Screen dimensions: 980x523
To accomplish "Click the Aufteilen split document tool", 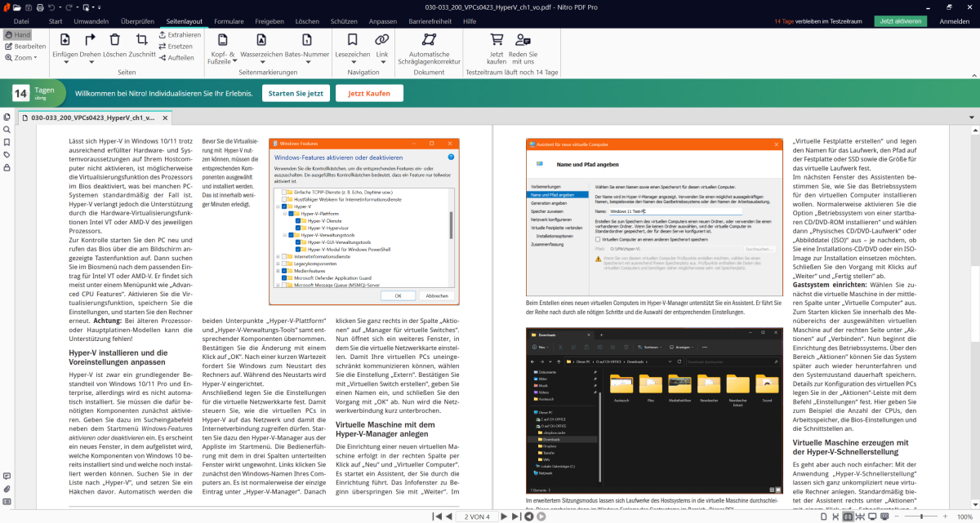I will [176, 58].
